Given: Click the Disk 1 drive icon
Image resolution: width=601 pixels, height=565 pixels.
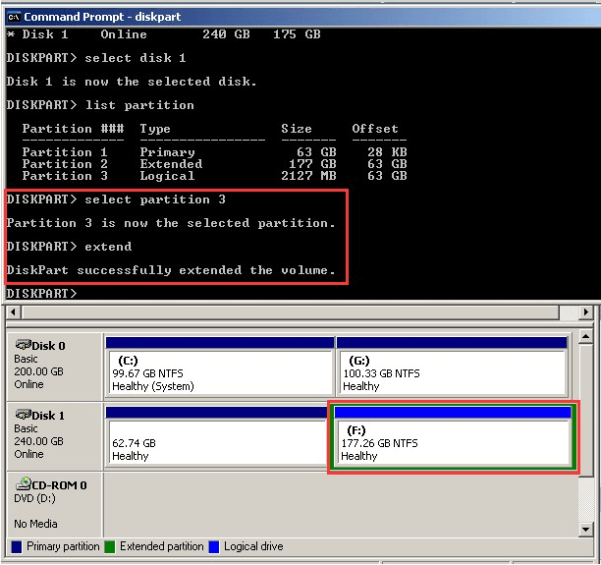Looking at the screenshot, I should point(23,414).
